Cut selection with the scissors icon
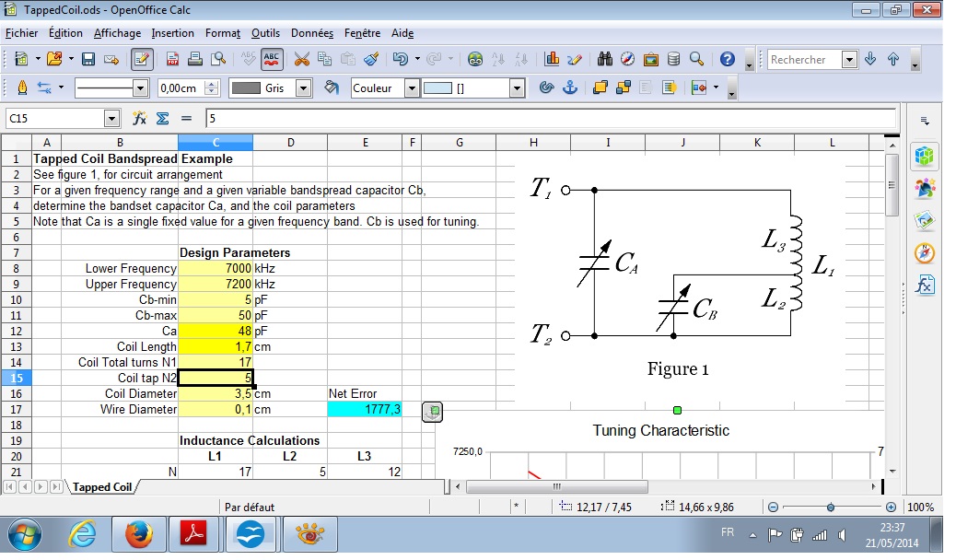Image resolution: width=956 pixels, height=560 pixels. tap(302, 59)
